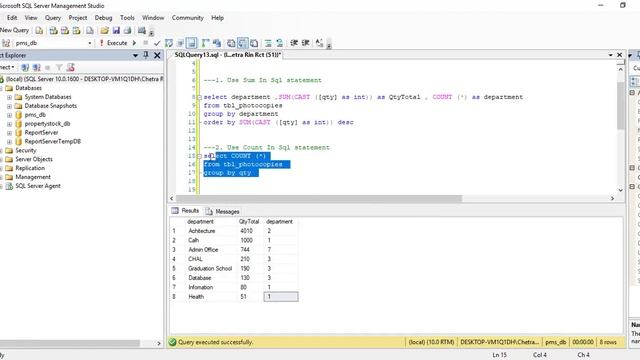Open the View menu

pos(31,18)
